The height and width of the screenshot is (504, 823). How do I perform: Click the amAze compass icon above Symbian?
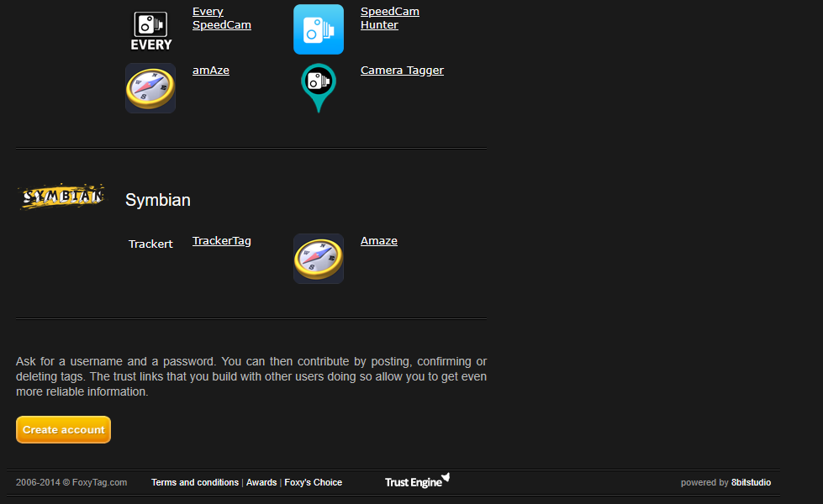click(x=150, y=88)
